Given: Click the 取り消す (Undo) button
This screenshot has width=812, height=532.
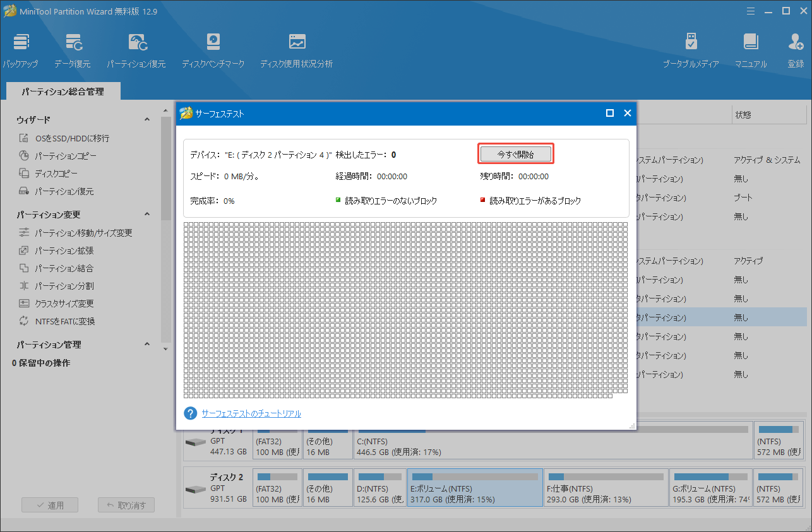Looking at the screenshot, I should click(x=126, y=505).
